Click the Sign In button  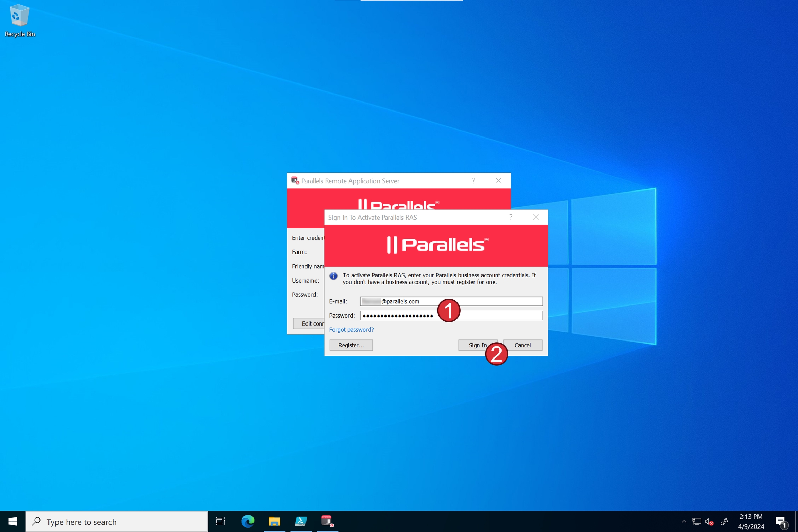(475, 345)
